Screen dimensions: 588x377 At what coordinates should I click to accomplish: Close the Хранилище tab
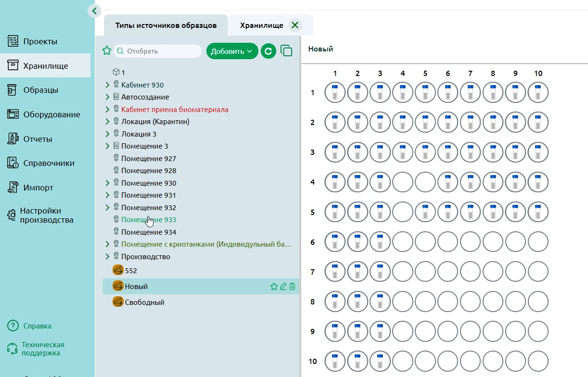295,25
